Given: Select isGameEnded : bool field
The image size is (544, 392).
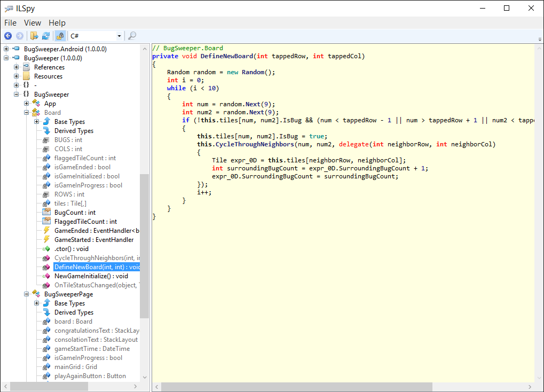Looking at the screenshot, I should 82,167.
